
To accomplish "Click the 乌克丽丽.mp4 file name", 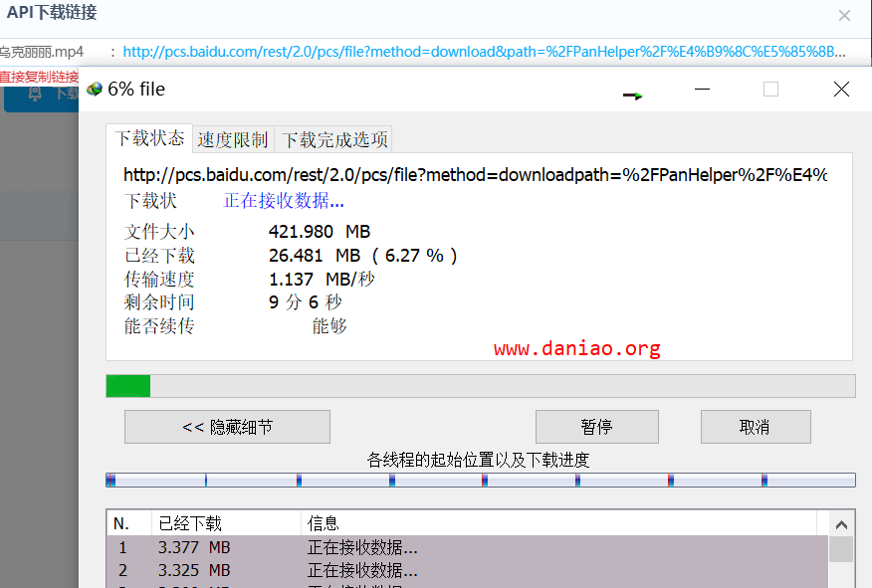I will [x=42, y=52].
